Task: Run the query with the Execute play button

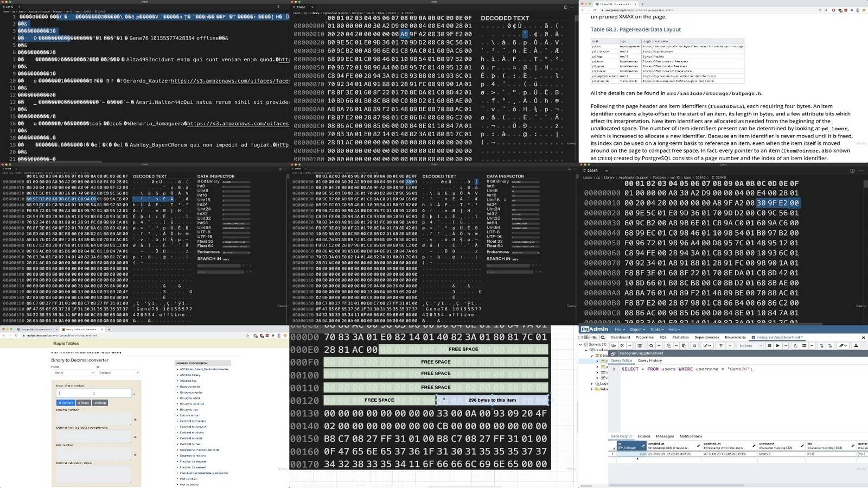Action: (778, 345)
